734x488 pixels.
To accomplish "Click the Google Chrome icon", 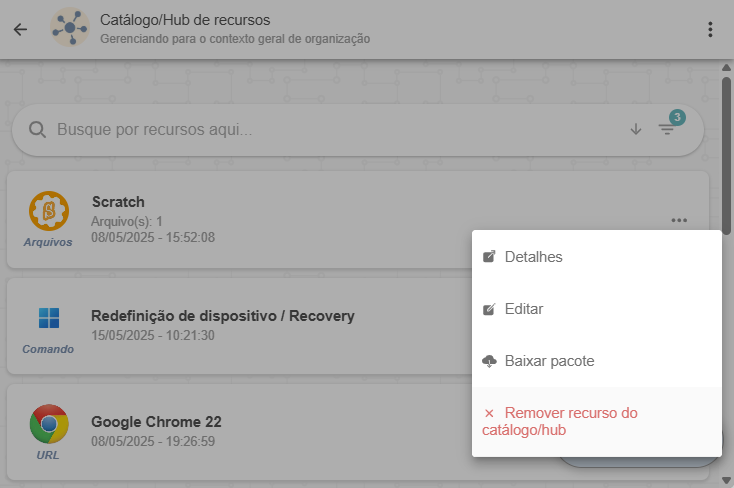I will 49,424.
